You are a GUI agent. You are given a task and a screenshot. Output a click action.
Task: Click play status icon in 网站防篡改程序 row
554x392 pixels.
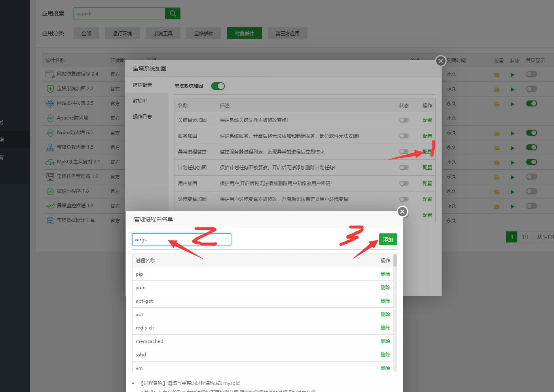coord(512,75)
